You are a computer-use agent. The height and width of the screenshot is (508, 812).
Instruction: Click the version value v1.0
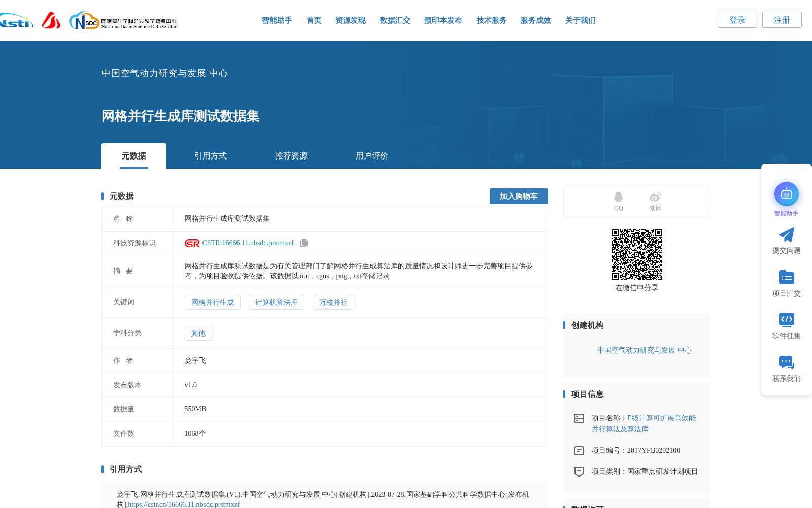191,385
